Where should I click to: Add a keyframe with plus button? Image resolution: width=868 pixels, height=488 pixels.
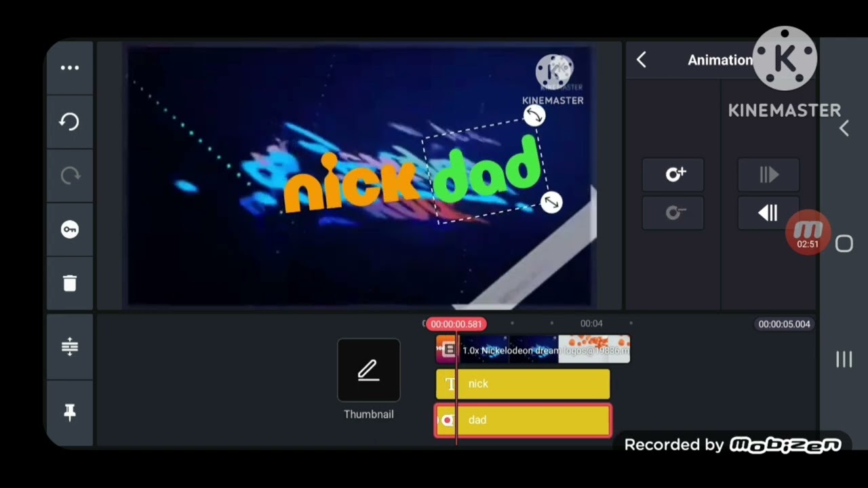(673, 175)
